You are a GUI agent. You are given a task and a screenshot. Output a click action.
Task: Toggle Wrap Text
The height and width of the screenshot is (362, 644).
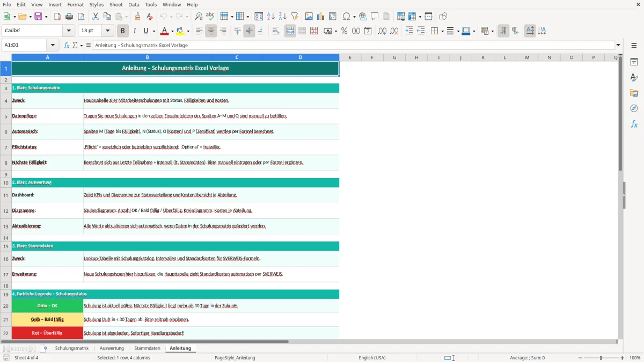[276, 31]
